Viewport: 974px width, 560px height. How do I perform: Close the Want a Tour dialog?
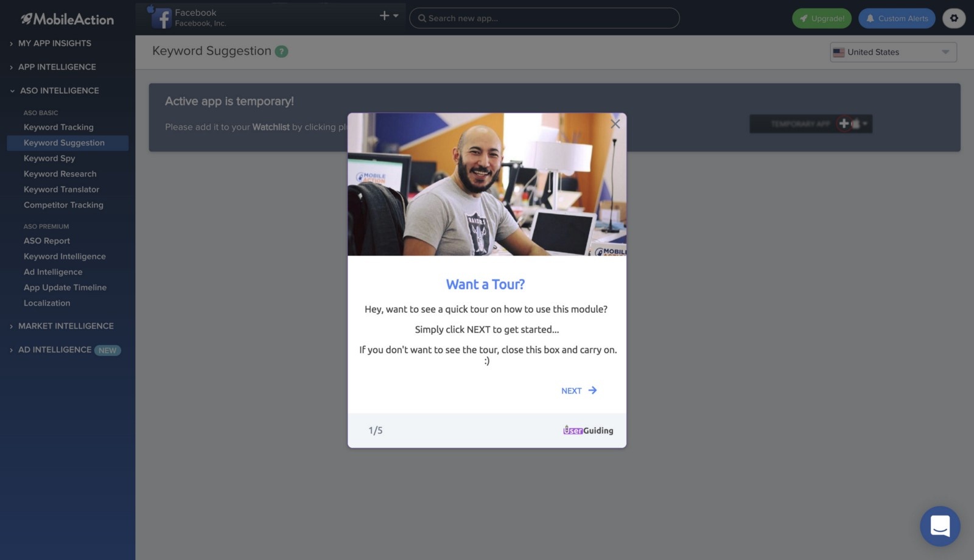coord(615,124)
